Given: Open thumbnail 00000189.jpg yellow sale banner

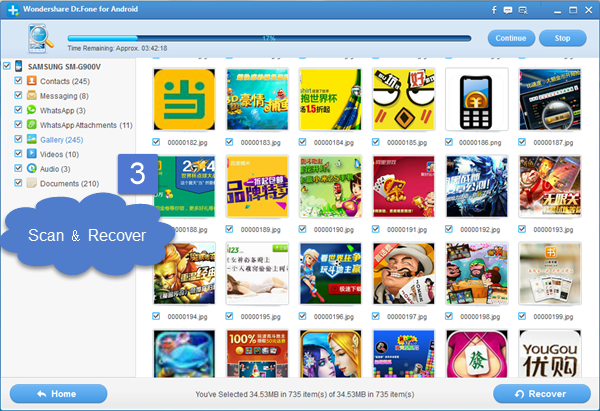Looking at the screenshot, I should click(x=258, y=186).
